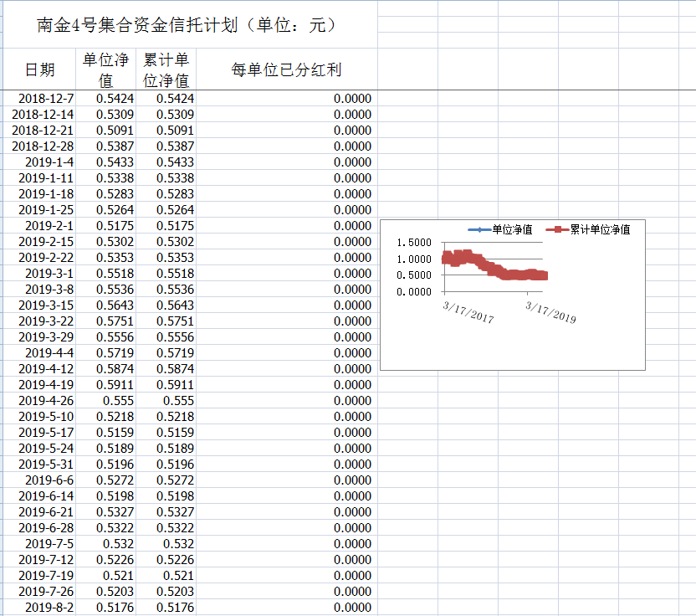
Task: Select the 日期 header cell
Action: point(39,69)
